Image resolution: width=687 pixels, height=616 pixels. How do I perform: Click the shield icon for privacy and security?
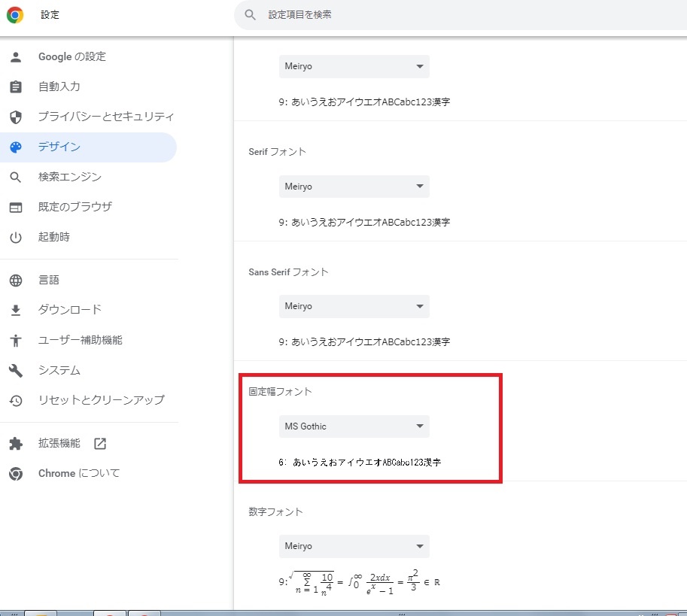point(16,117)
